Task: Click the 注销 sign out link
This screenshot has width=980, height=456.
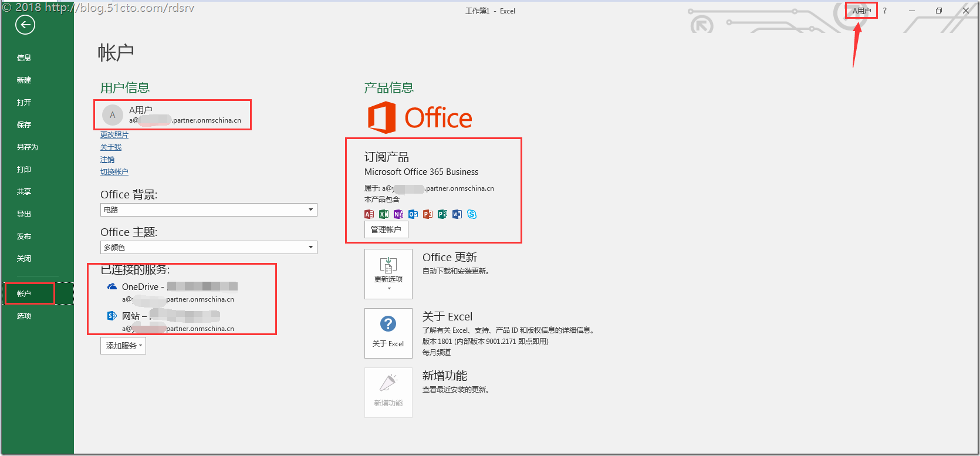Action: pos(107,160)
